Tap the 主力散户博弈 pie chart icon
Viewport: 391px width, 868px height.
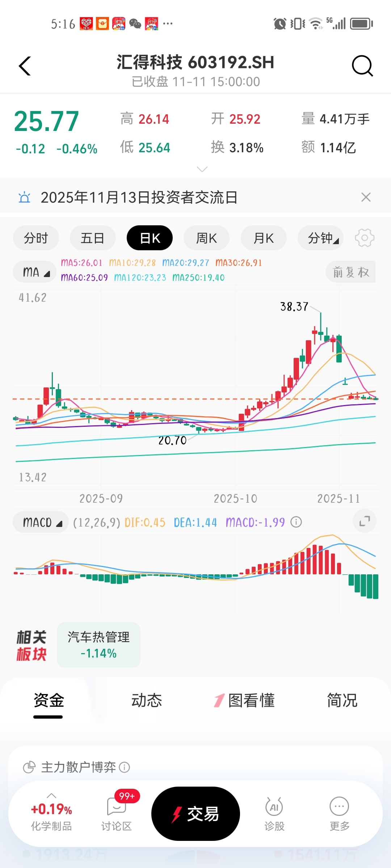pos(29,767)
